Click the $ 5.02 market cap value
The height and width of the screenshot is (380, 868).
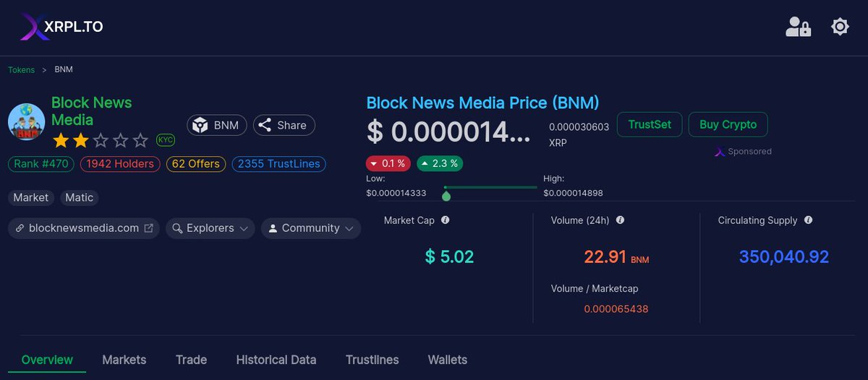[x=449, y=256]
